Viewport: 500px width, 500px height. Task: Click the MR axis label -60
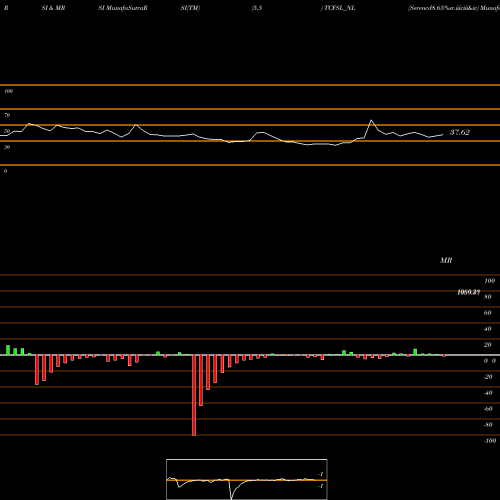pyautogui.click(x=488, y=409)
